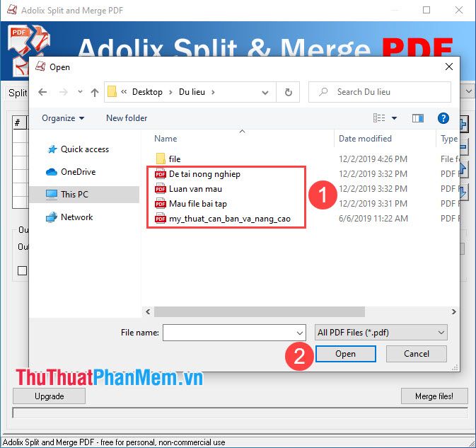Open the All PDF Files type filter
476x448 pixels.
point(381,333)
